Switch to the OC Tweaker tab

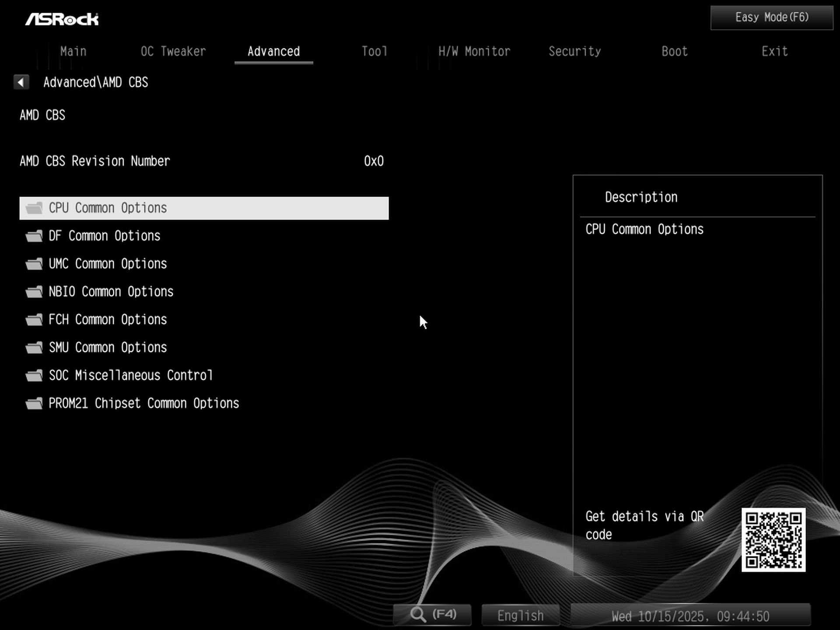coord(173,51)
